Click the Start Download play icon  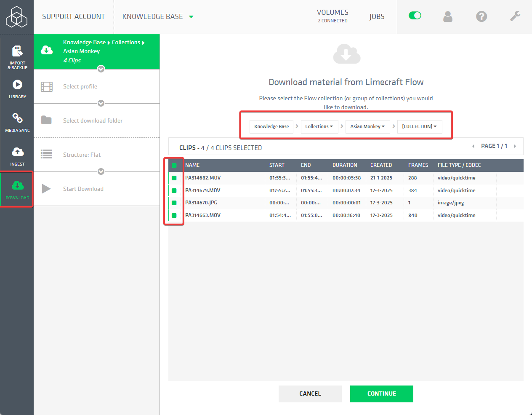click(46, 189)
